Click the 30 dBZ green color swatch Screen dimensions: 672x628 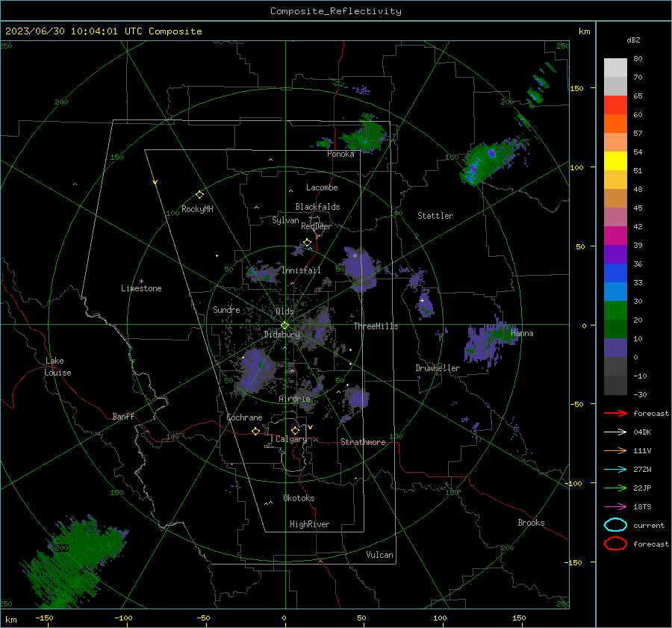pos(615,311)
